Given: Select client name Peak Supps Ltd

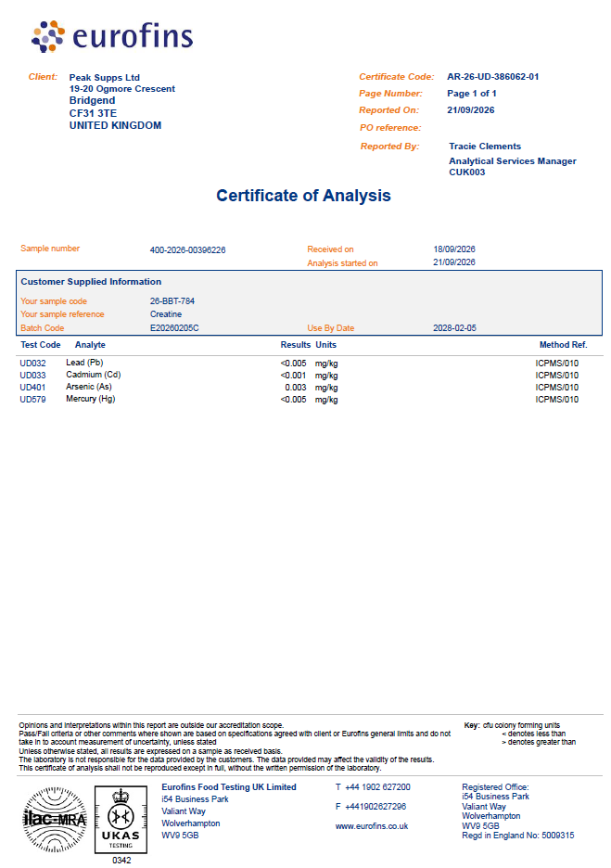Looking at the screenshot, I should click(104, 78).
